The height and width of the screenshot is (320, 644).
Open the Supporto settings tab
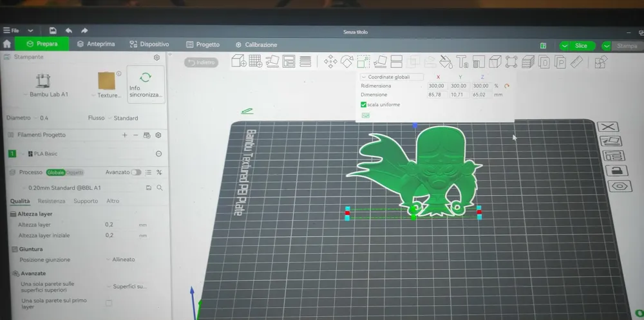point(86,201)
